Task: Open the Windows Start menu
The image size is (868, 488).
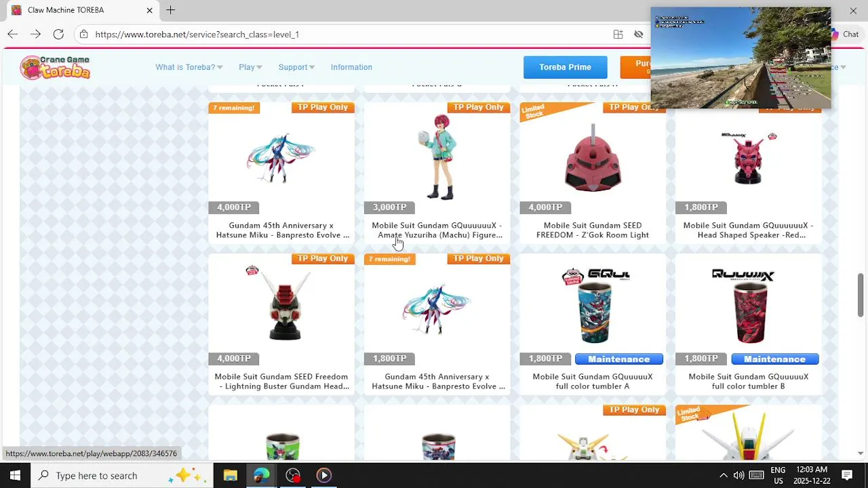Action: [15, 475]
